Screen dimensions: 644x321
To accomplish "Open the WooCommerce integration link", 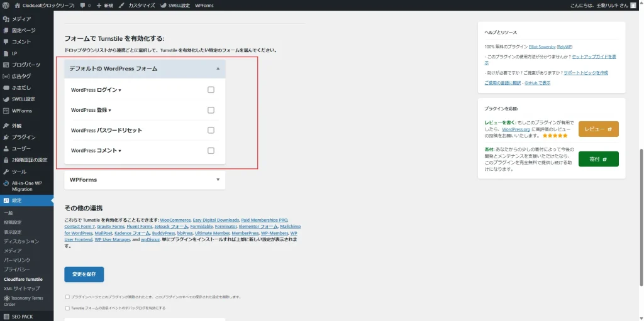I will coord(175,220).
